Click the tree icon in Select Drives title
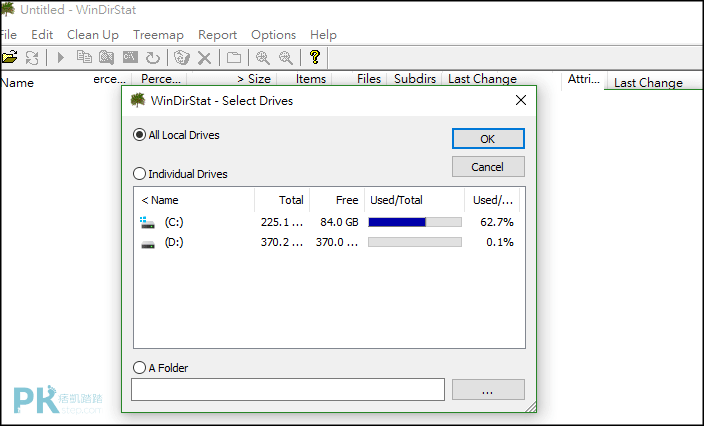 click(138, 100)
